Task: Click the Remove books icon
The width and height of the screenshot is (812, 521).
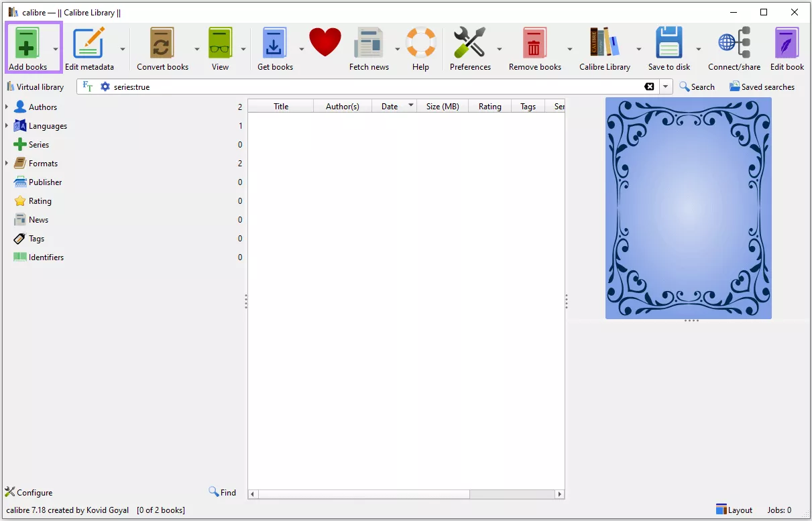Action: (534, 42)
